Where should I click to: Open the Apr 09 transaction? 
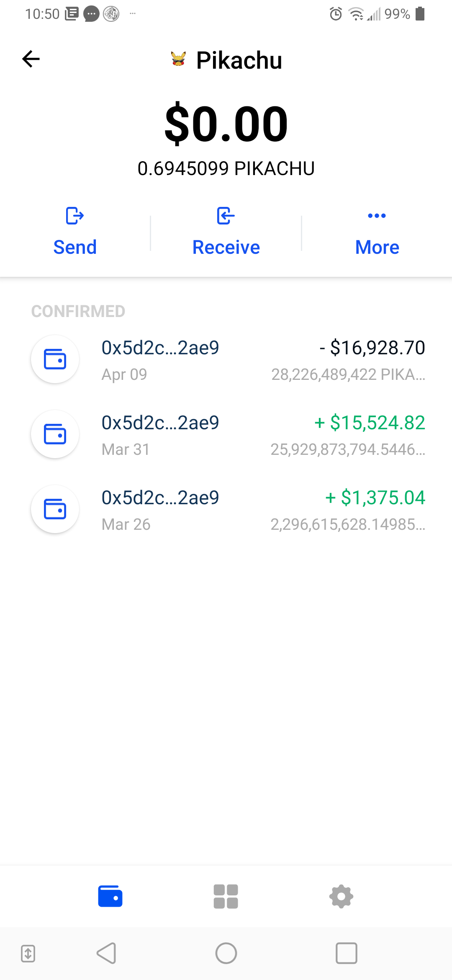(226, 359)
